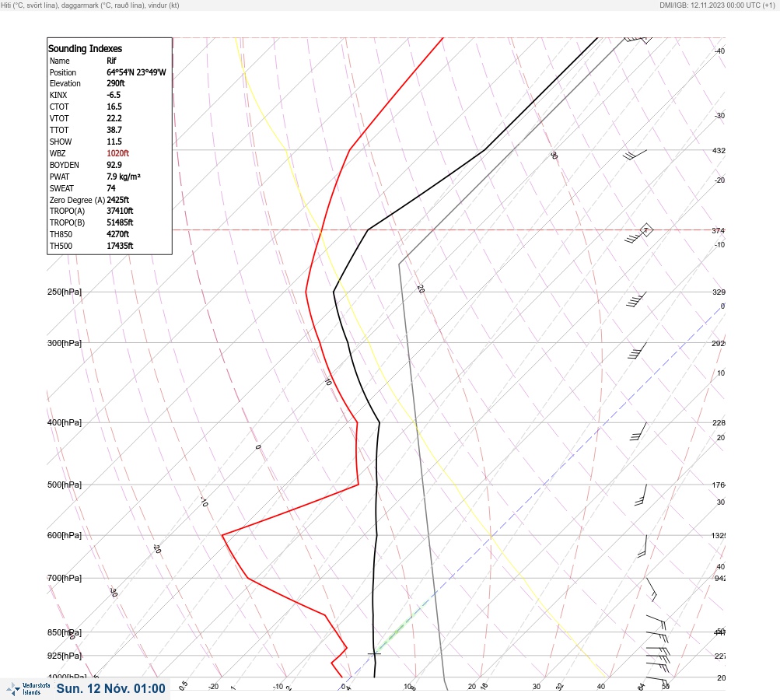Click the VTOT value 22.2

pyautogui.click(x=114, y=118)
